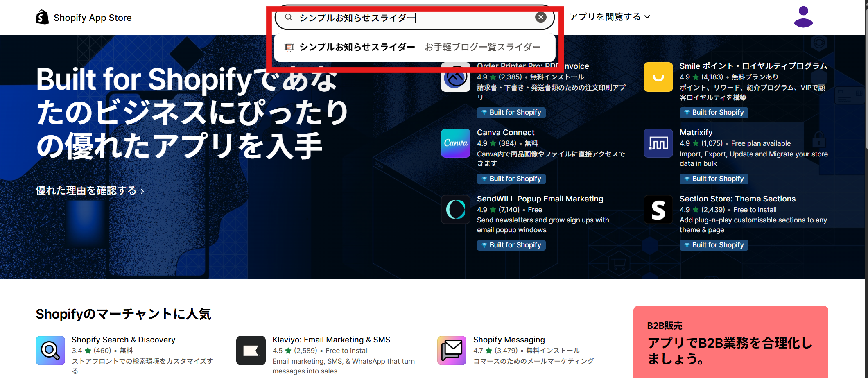The width and height of the screenshot is (868, 378).
Task: Open the Shopify Messaging app icon
Action: click(452, 351)
